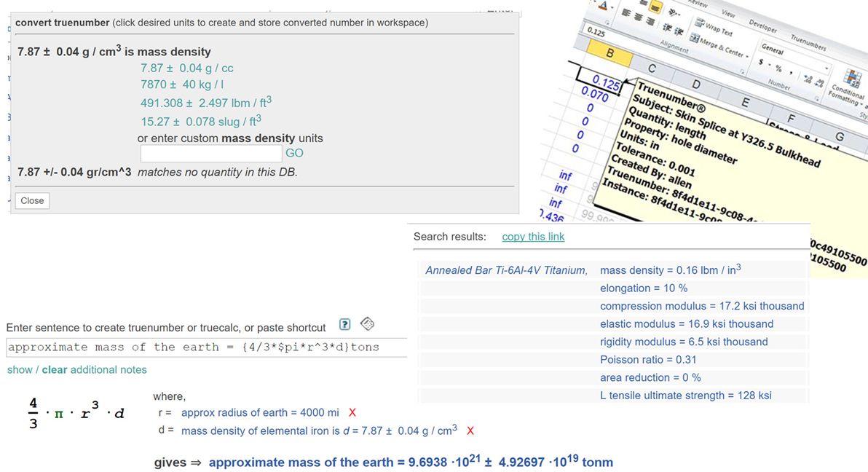The width and height of the screenshot is (868, 472).
Task: Apply comma style in Excel Number group
Action: 791,73
